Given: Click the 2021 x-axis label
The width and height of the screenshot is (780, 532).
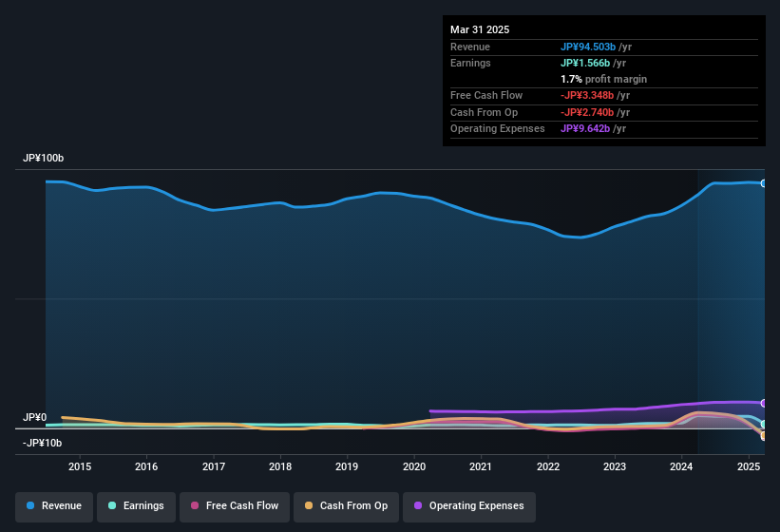Looking at the screenshot, I should click(x=481, y=466).
